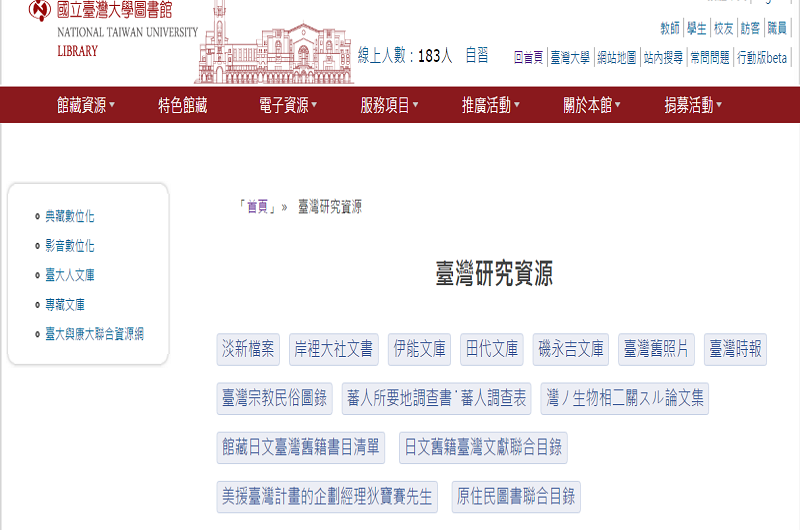
Task: Expand the 服務項目 dropdown menu
Action: 389,105
